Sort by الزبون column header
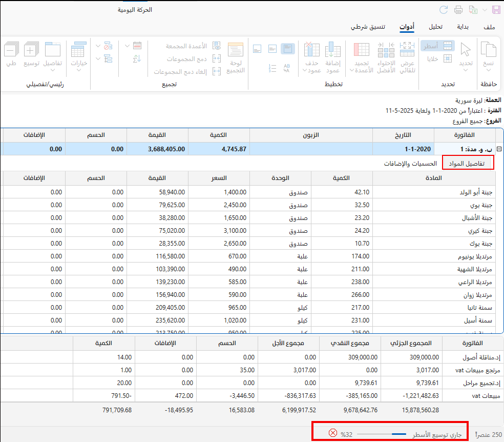This screenshot has width=504, height=442. coord(311,135)
